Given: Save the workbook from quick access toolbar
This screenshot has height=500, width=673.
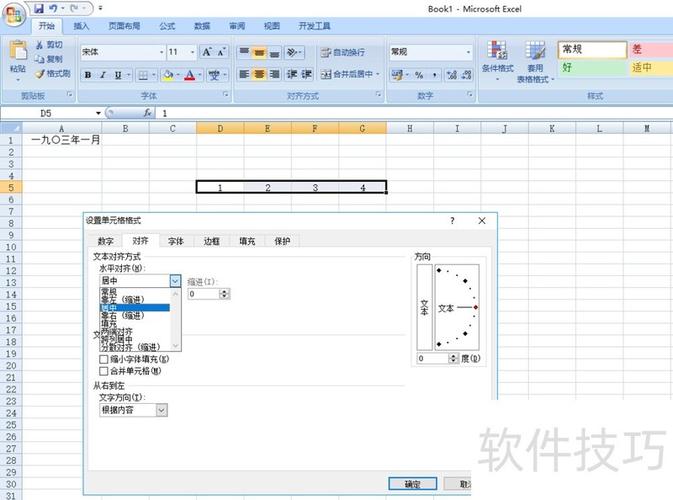Looking at the screenshot, I should (39, 8).
